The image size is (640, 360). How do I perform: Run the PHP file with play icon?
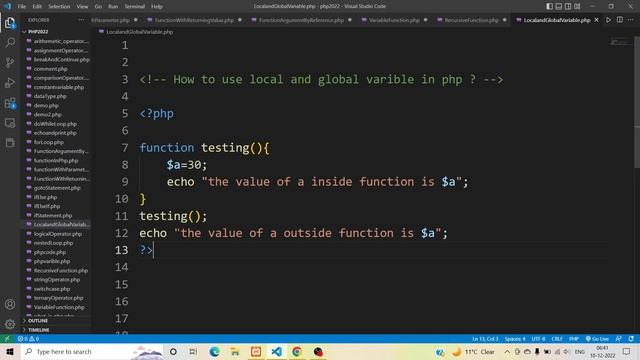coord(608,20)
